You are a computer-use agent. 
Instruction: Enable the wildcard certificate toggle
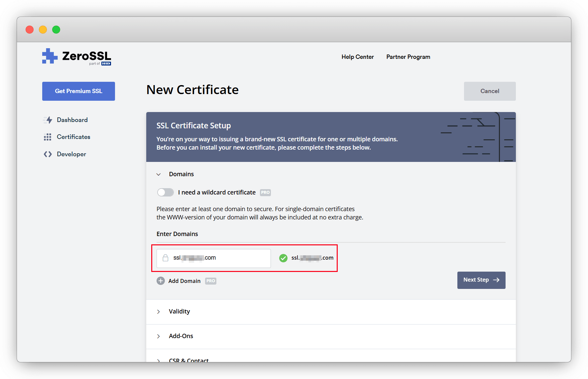(166, 192)
